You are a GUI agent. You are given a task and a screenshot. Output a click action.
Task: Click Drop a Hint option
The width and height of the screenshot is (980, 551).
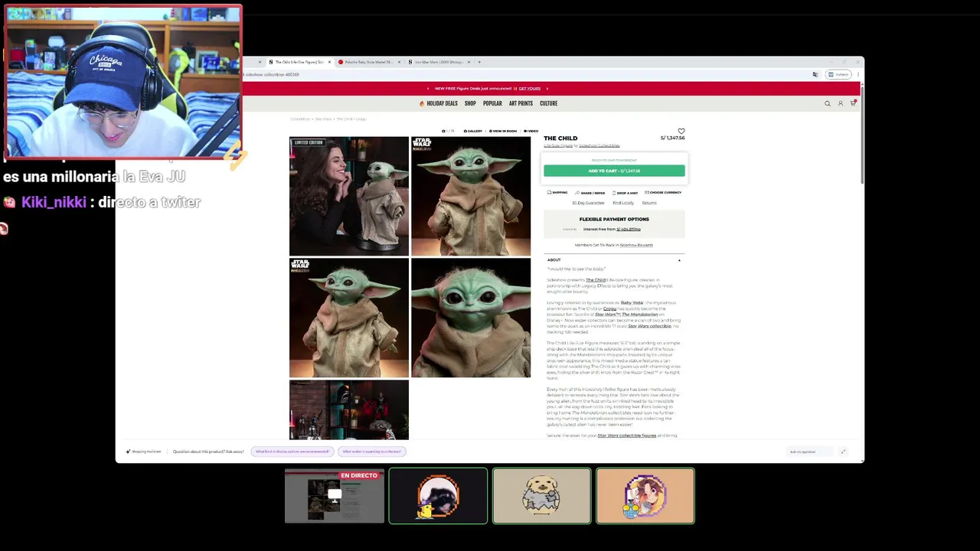pos(626,193)
